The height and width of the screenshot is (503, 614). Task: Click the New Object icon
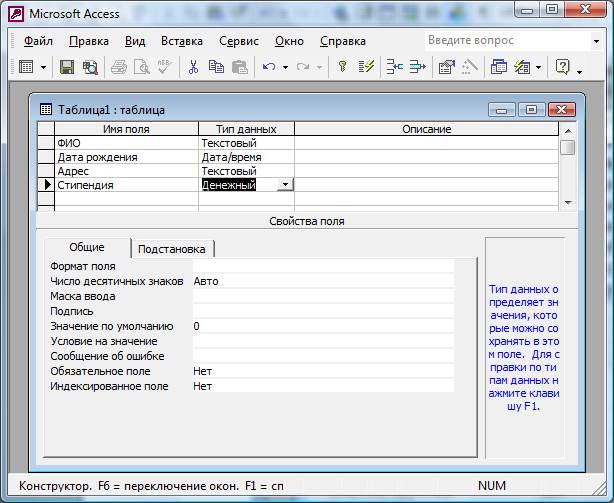pyautogui.click(x=522, y=67)
